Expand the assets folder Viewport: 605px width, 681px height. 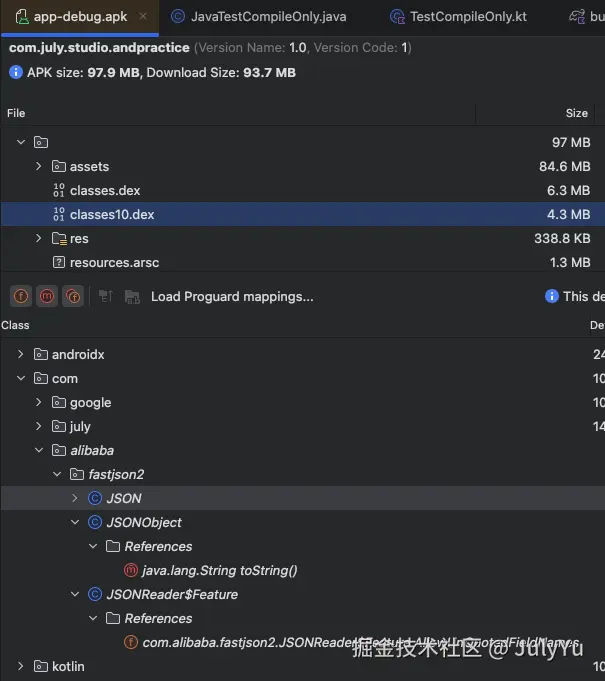(x=39, y=166)
